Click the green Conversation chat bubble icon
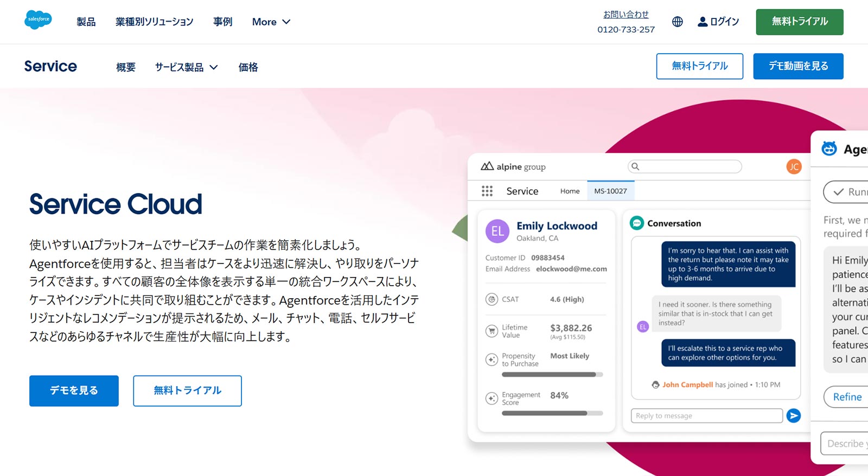This screenshot has width=868, height=476. pos(637,223)
